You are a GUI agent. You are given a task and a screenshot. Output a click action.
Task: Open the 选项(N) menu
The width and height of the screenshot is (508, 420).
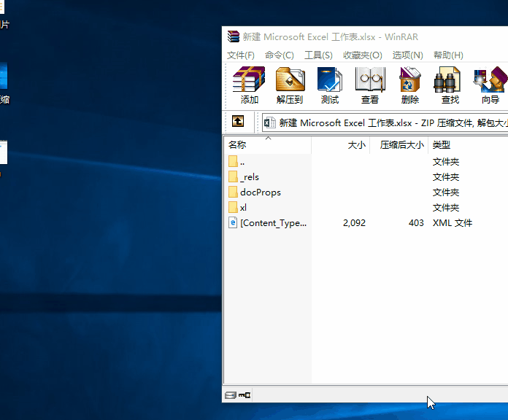click(x=407, y=55)
